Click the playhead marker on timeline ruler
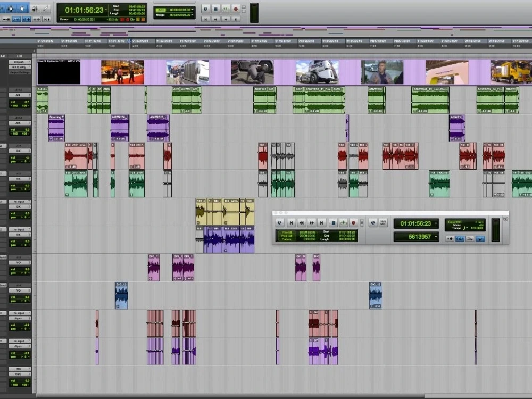 pyautogui.click(x=129, y=41)
